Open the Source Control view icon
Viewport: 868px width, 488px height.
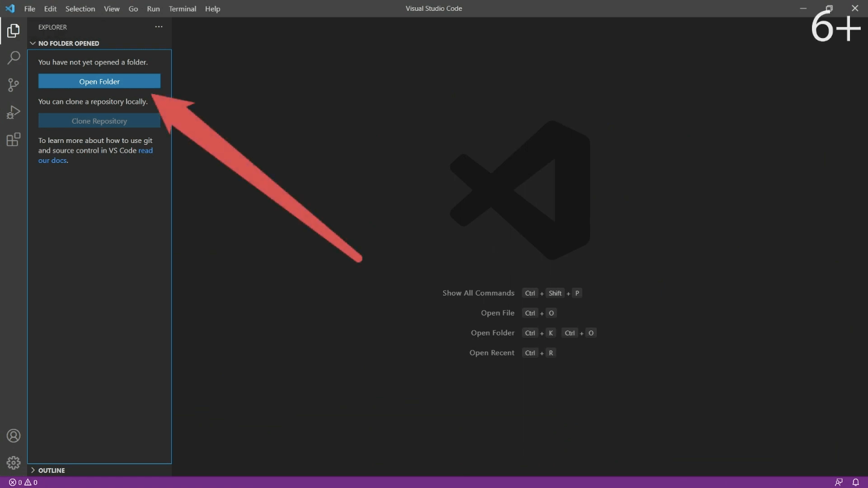pos(13,85)
